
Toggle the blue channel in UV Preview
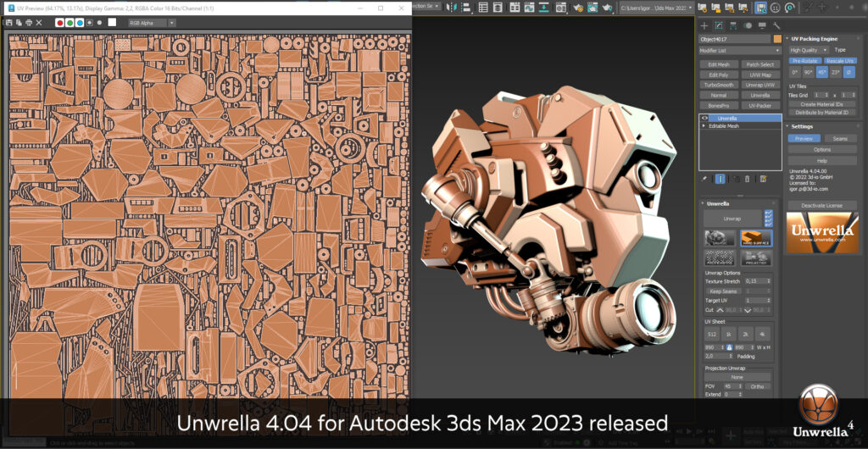pyautogui.click(x=80, y=23)
